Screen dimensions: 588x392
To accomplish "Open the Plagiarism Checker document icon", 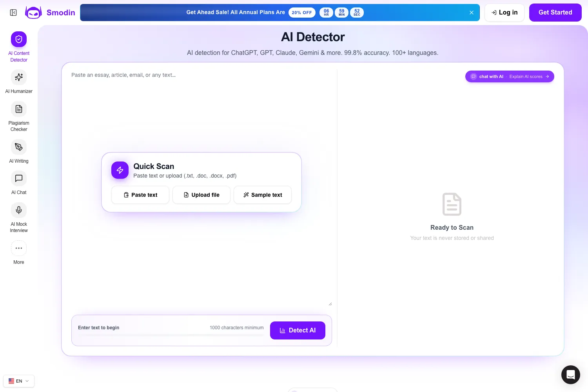I will pyautogui.click(x=19, y=109).
